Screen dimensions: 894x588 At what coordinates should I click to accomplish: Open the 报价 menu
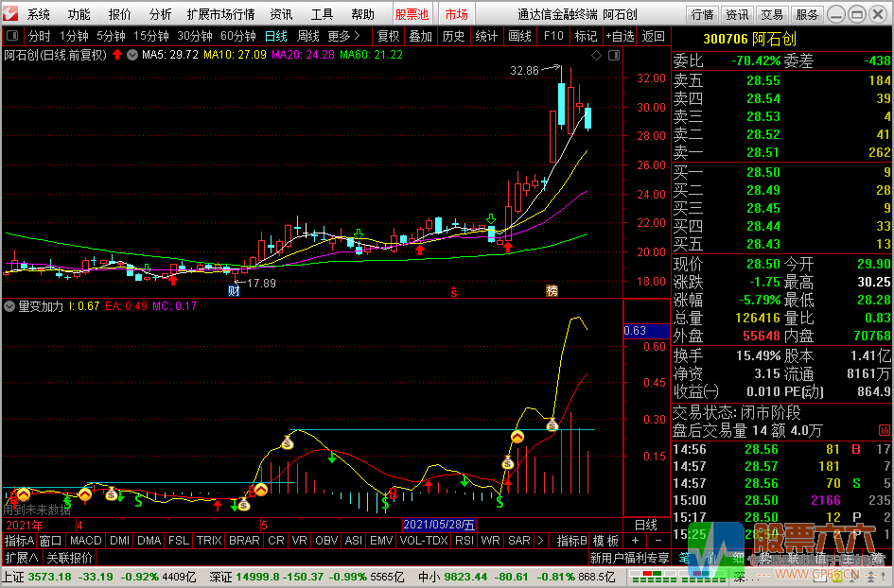tap(119, 14)
